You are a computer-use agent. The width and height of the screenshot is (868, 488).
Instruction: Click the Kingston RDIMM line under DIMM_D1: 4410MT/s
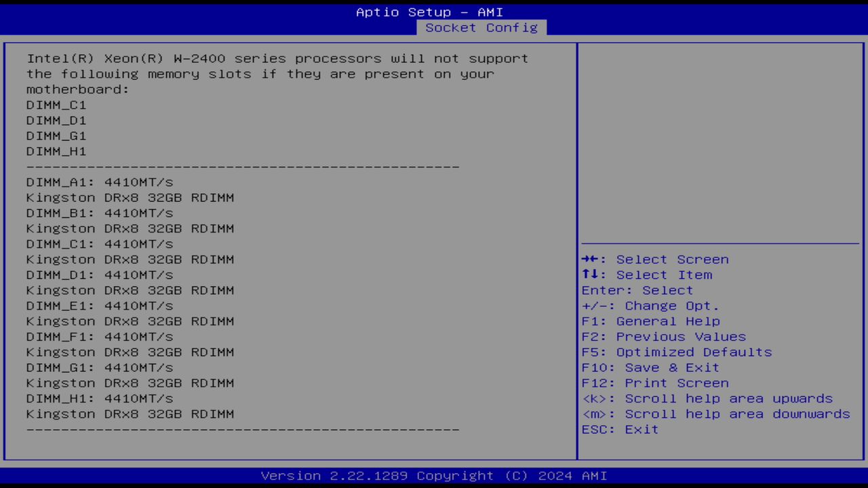(130, 290)
